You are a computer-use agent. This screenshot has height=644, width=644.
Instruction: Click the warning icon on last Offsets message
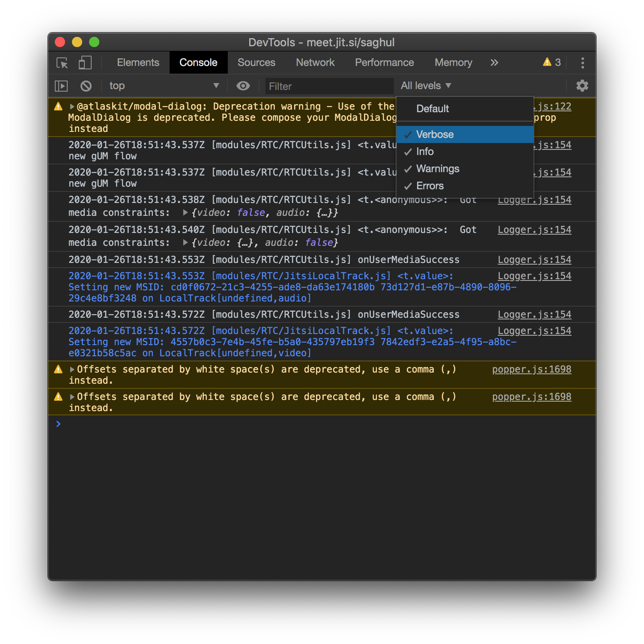click(x=59, y=397)
